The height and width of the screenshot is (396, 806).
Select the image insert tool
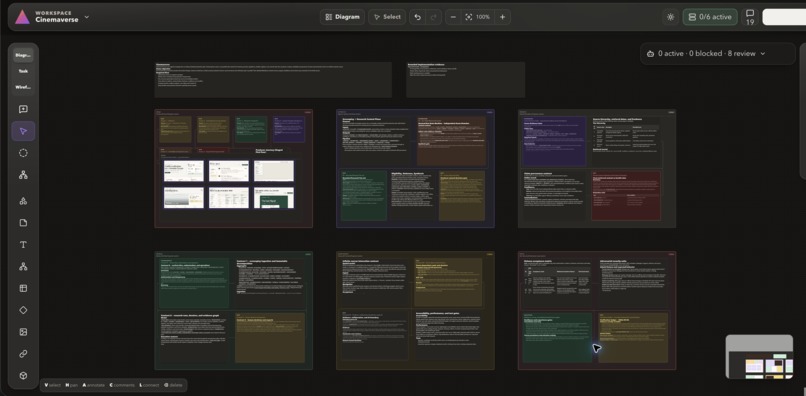(23, 332)
